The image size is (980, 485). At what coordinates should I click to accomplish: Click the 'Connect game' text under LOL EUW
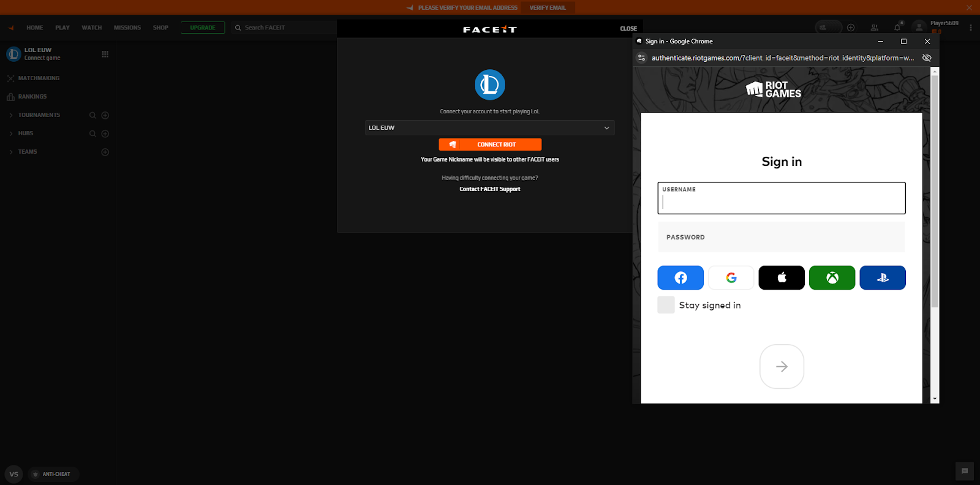tap(42, 58)
